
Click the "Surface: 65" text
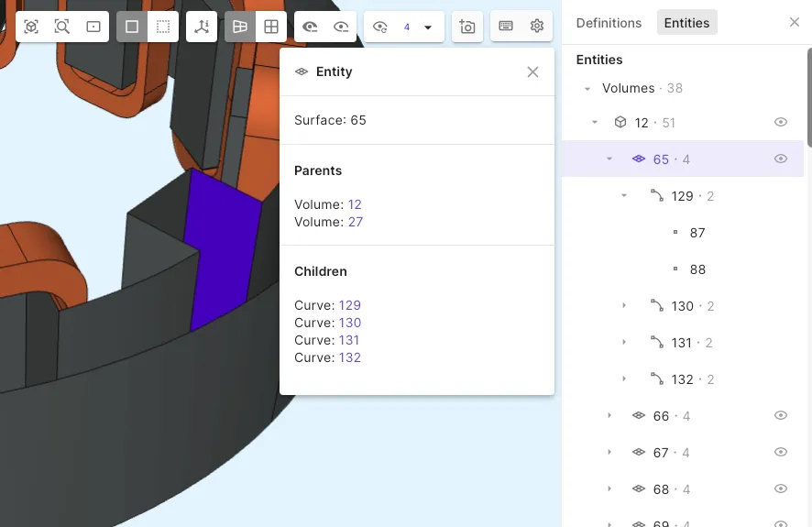[330, 120]
